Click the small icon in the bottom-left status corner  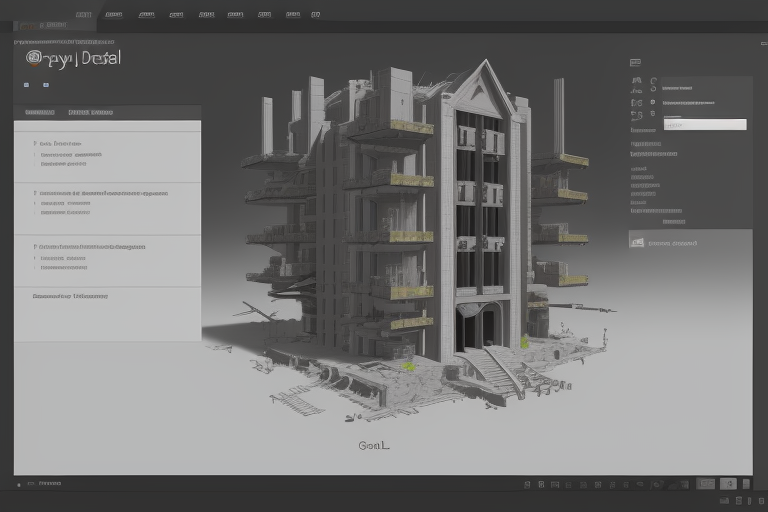(x=20, y=485)
